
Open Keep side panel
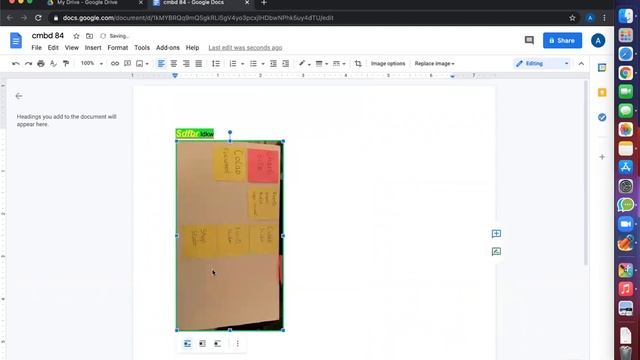point(602,93)
